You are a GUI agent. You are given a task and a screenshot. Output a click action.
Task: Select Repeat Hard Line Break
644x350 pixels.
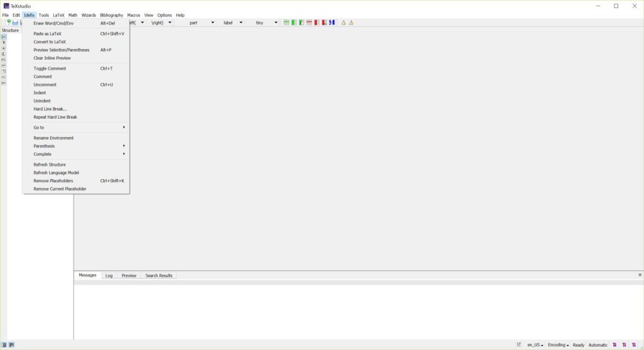point(76,117)
